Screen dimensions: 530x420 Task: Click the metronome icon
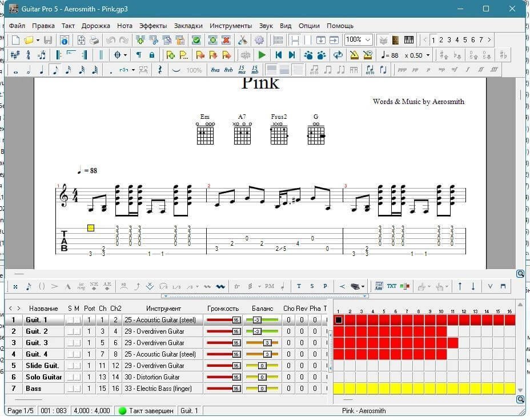coord(354,55)
